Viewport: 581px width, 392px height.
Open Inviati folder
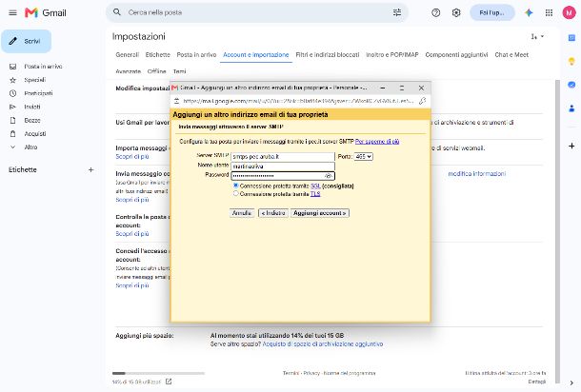tap(31, 107)
